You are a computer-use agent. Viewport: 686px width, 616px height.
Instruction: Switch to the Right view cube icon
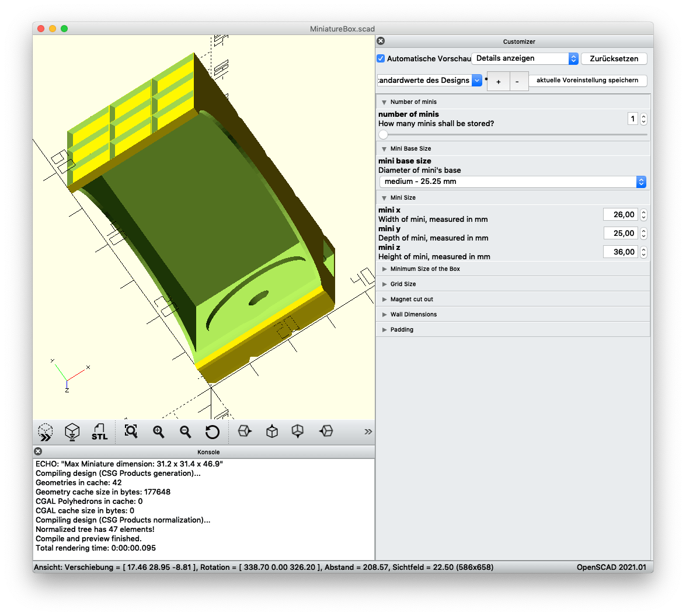click(245, 431)
